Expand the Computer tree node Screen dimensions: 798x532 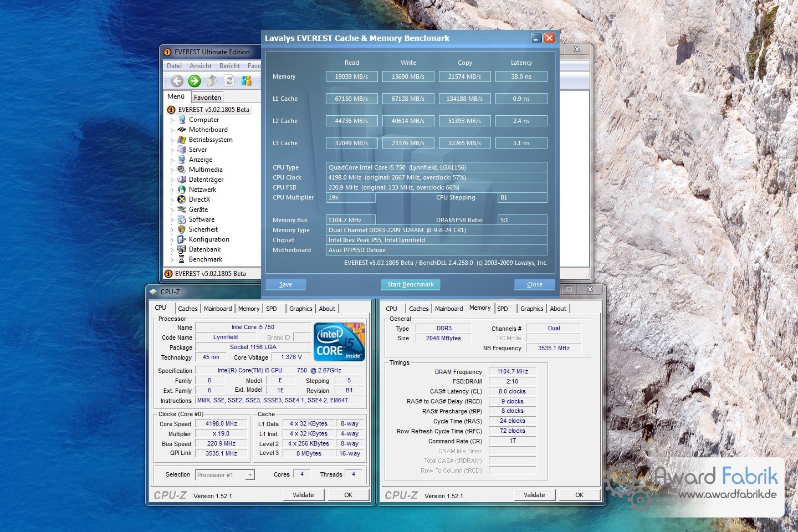tap(172, 120)
